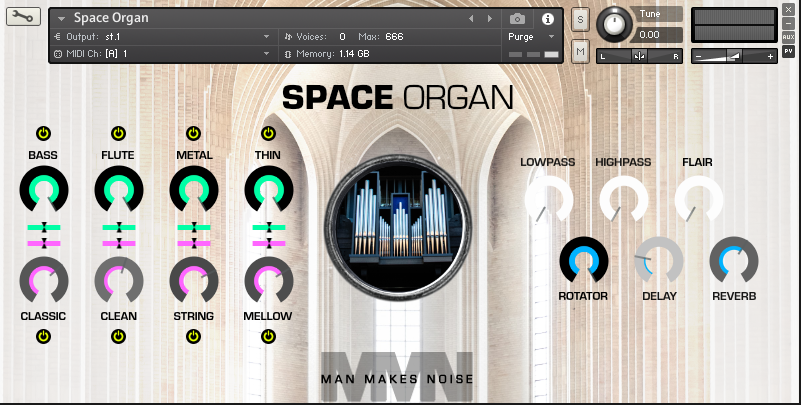Toggle the FLUTE power button
Screen dimensions: 801x405
[x=119, y=133]
